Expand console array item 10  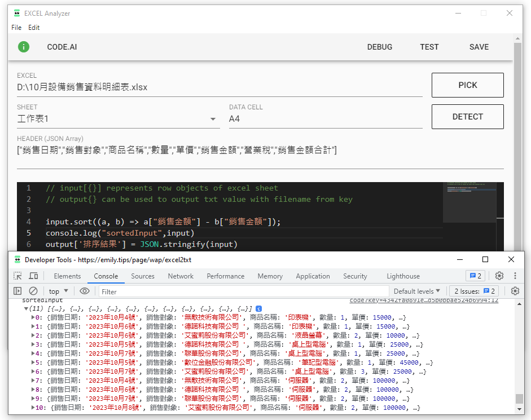pyautogui.click(x=33, y=408)
